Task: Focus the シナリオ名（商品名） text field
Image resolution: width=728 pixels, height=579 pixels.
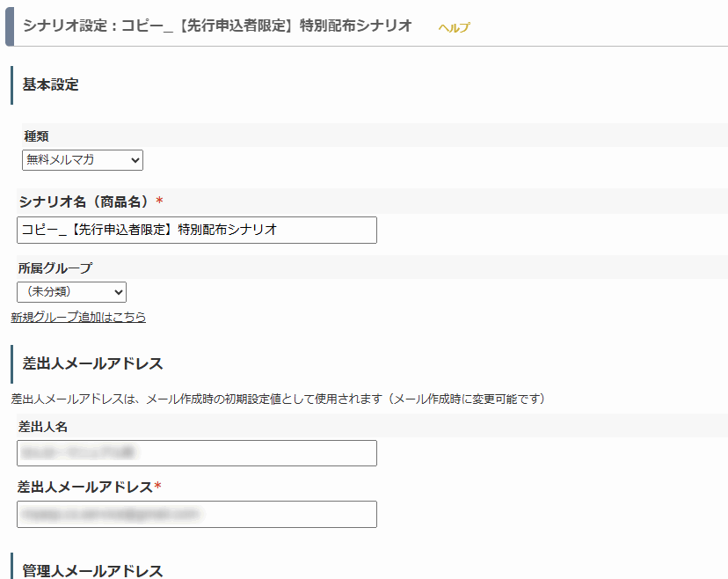Action: [x=197, y=230]
